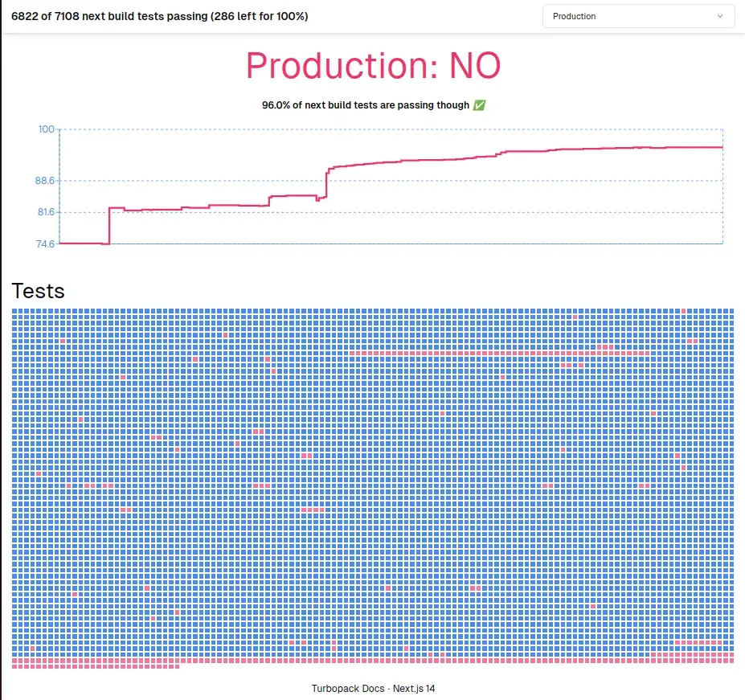Click the 74.6 label on chart axis

click(x=44, y=244)
